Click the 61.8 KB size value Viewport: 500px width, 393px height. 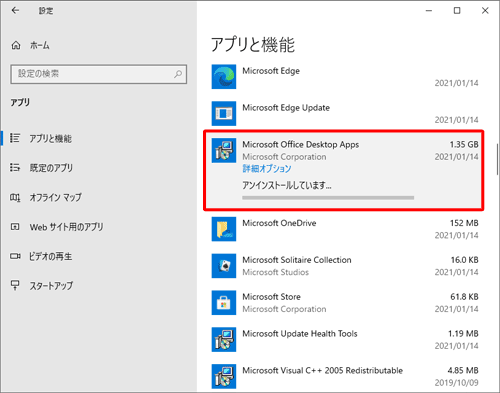point(464,297)
